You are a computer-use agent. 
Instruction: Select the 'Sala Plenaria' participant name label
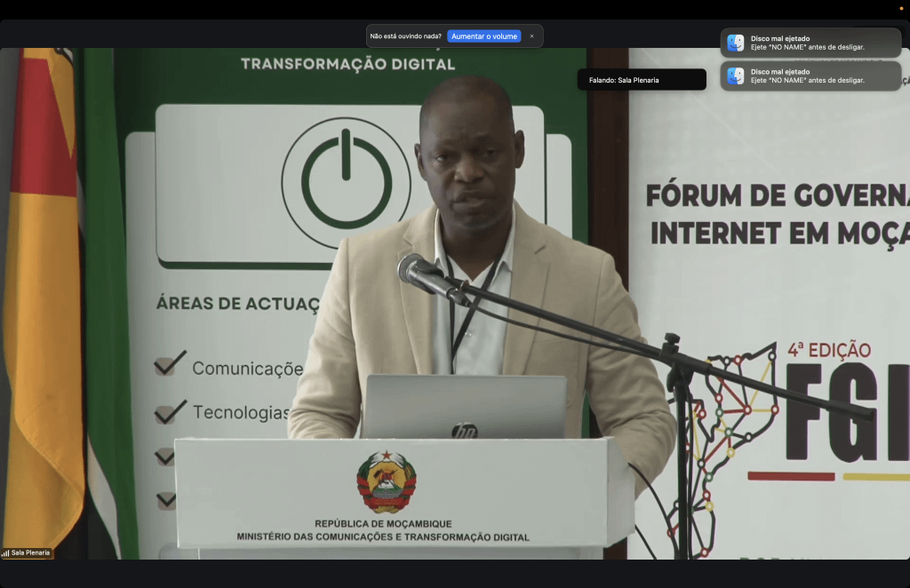30,552
